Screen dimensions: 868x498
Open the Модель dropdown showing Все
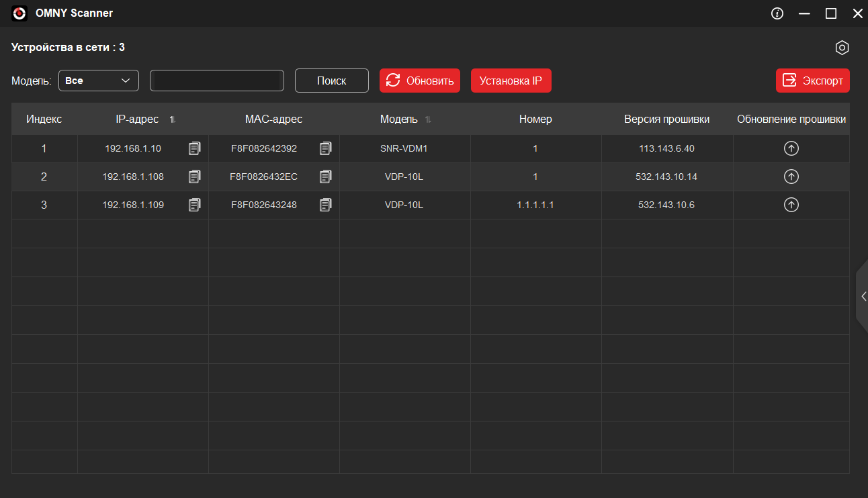pos(99,81)
